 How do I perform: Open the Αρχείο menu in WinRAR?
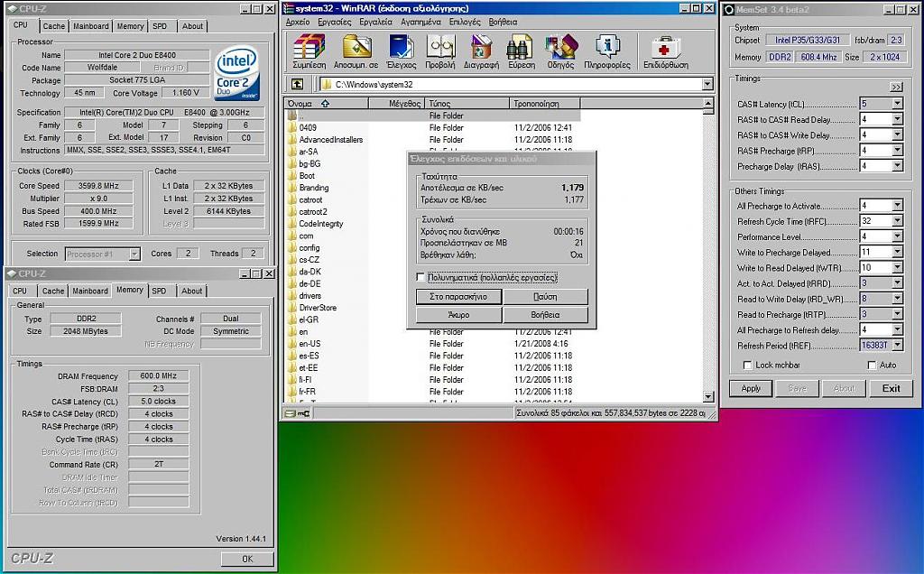click(x=297, y=22)
